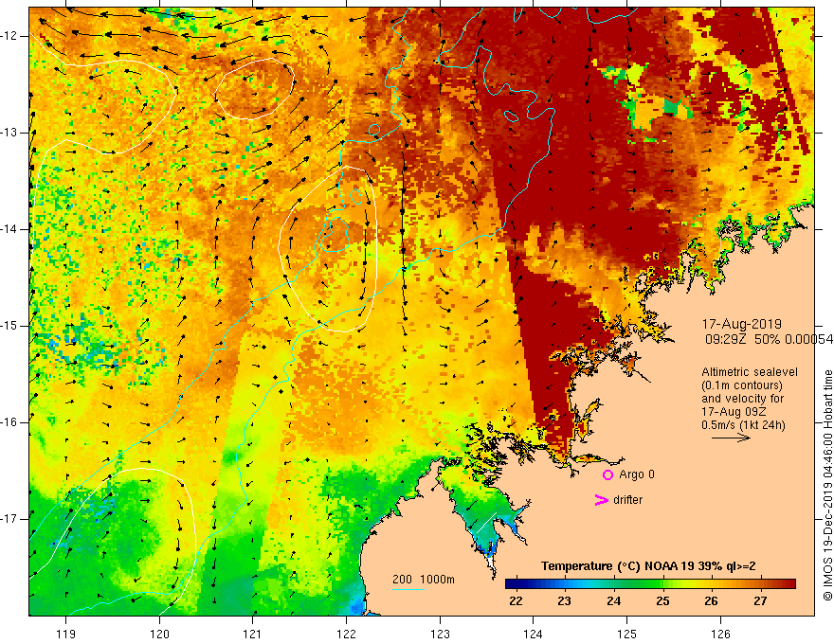Screen dimensions: 834x644
Task: Click the 22 tick on temperature scale
Action: pyautogui.click(x=516, y=601)
